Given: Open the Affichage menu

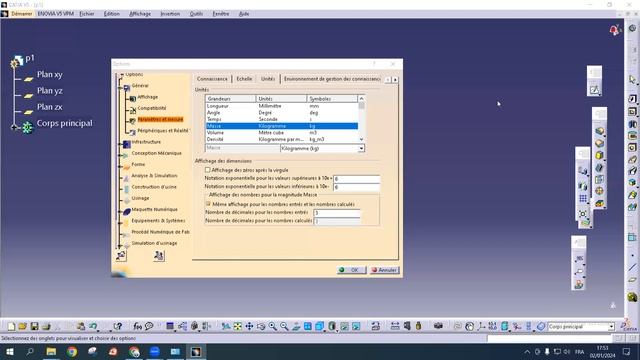Looking at the screenshot, I should tap(140, 13).
